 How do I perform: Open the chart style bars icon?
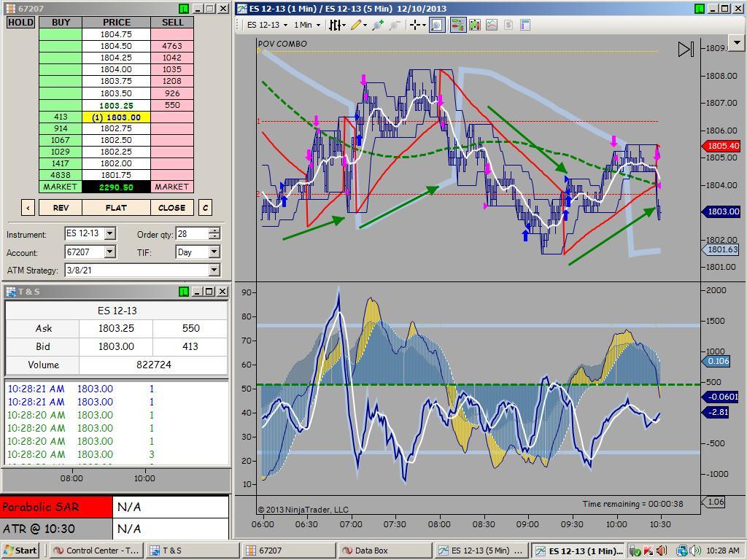335,26
